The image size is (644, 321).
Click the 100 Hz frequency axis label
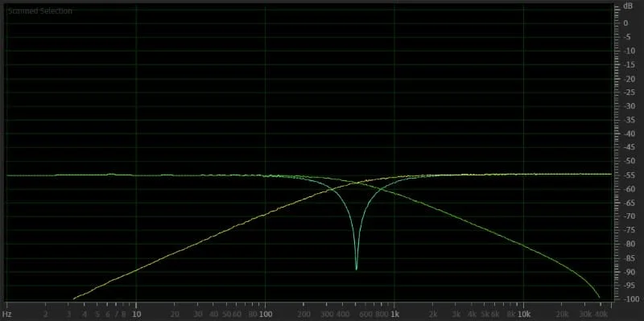coord(265,315)
